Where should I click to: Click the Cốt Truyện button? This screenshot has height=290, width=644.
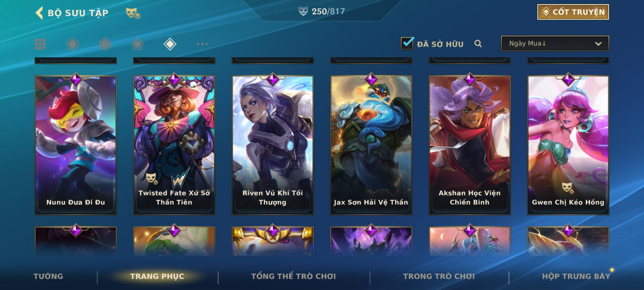573,12
